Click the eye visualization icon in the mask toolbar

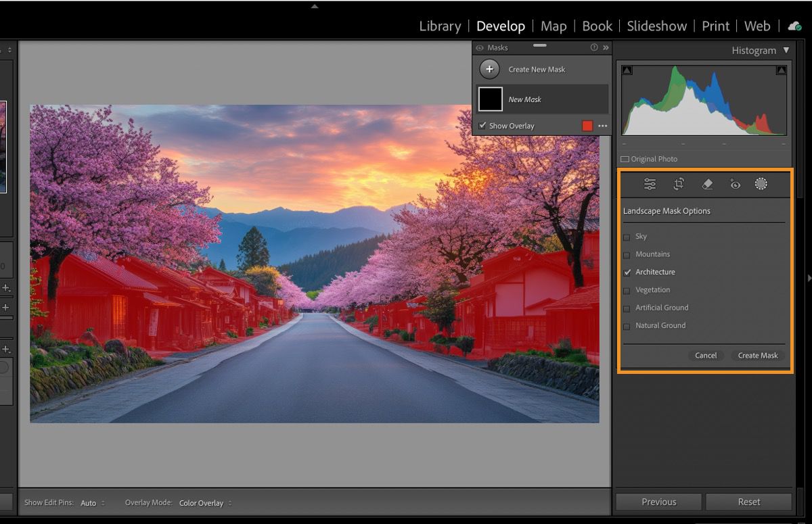click(x=735, y=184)
